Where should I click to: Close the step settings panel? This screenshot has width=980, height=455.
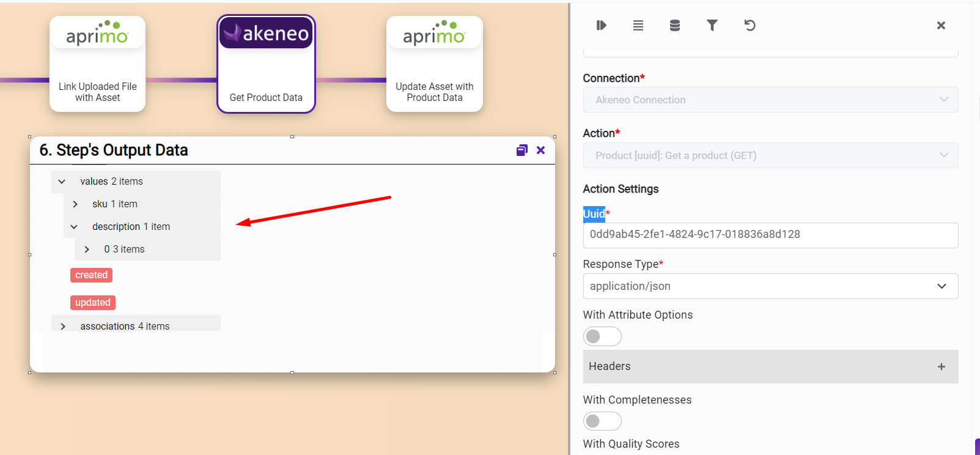941,25
